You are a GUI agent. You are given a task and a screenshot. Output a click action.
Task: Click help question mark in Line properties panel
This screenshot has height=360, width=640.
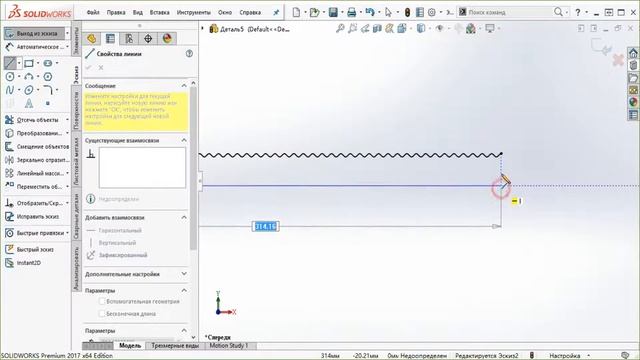pyautogui.click(x=189, y=53)
